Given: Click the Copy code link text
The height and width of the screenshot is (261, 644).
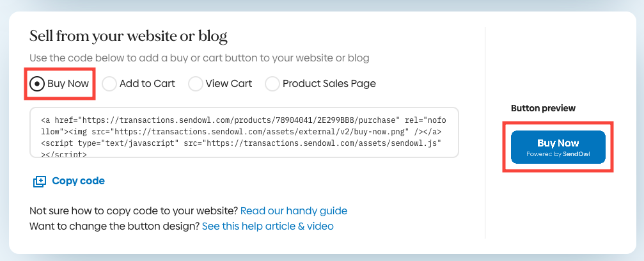Looking at the screenshot, I should coord(79,181).
